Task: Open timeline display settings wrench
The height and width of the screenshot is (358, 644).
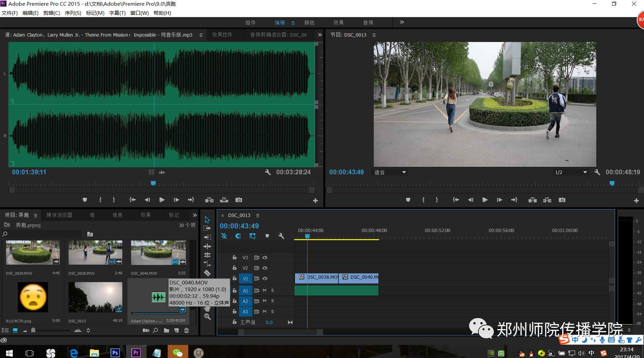Action: tap(281, 236)
